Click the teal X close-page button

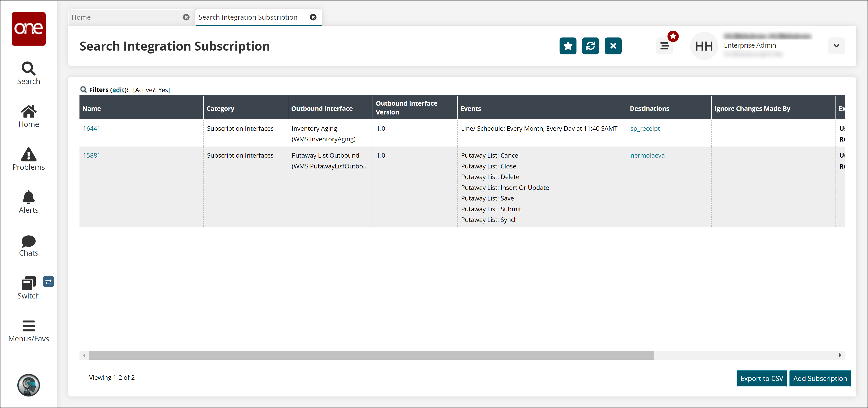tap(613, 46)
